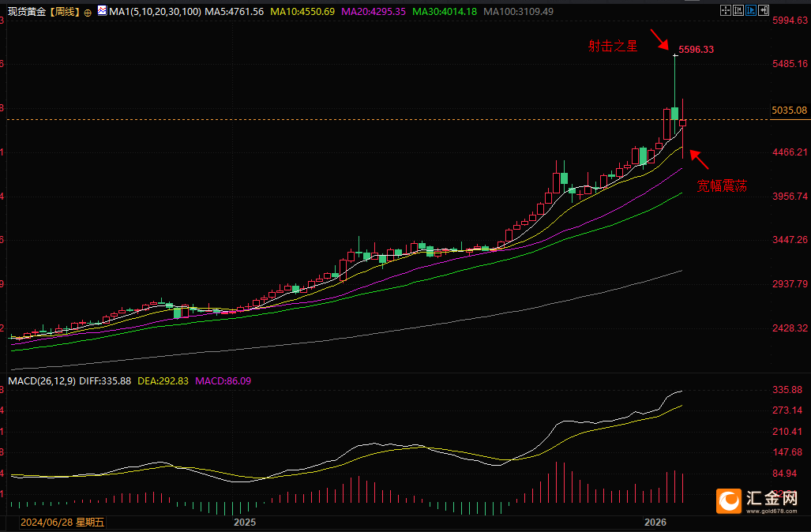Viewport: 811px width, 532px height.
Task: Click the 2937.79 price axis label
Action: 790,284
